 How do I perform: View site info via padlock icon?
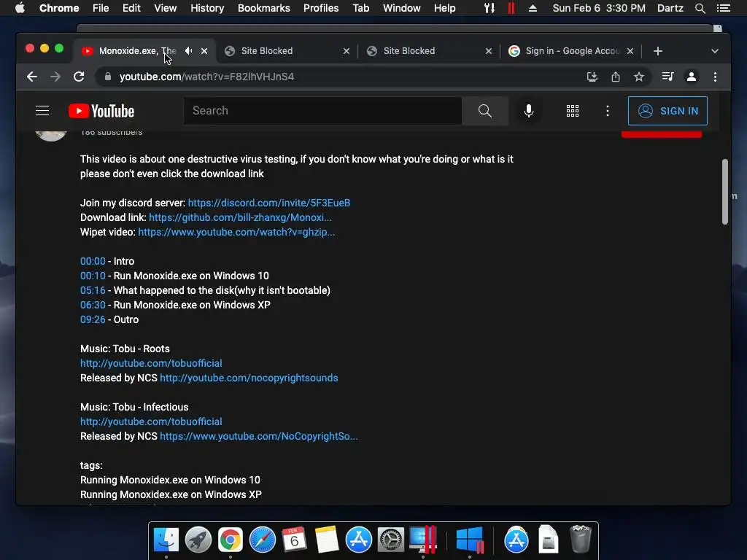pyautogui.click(x=108, y=77)
